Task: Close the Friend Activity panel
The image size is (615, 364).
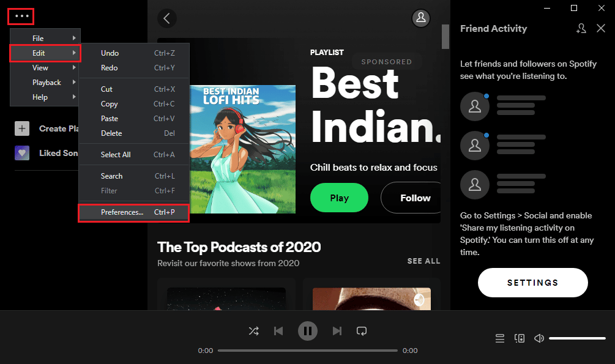Action: point(601,28)
